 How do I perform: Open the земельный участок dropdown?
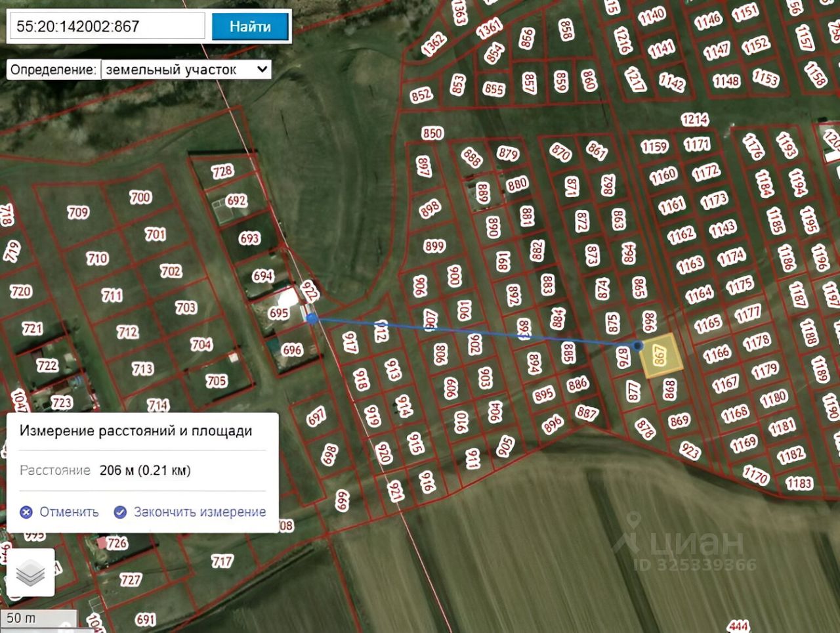(186, 70)
